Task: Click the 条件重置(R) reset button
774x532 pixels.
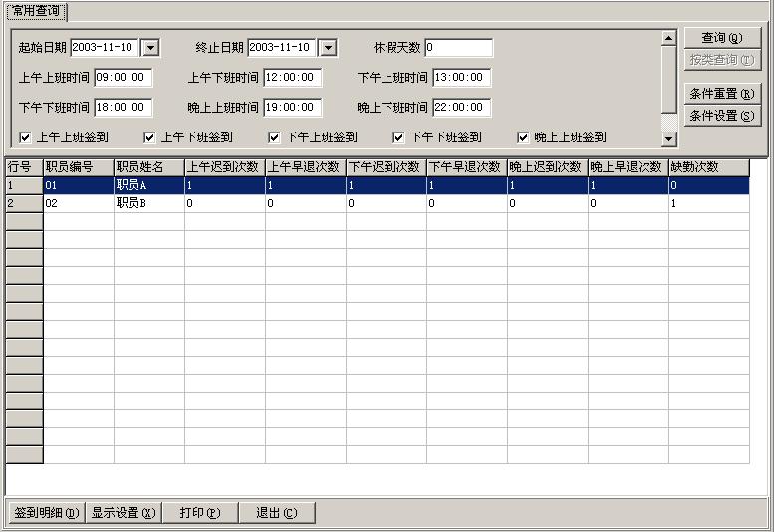Action: click(x=722, y=94)
